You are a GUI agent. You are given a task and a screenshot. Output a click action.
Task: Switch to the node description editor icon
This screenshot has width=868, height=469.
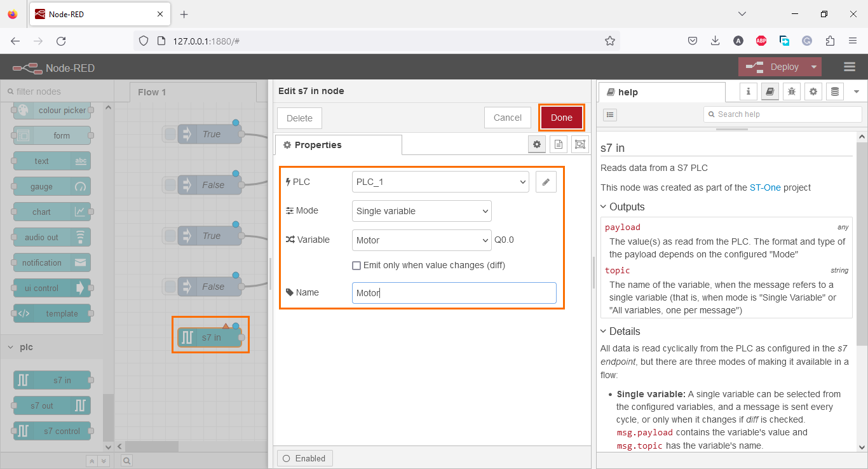coord(558,144)
